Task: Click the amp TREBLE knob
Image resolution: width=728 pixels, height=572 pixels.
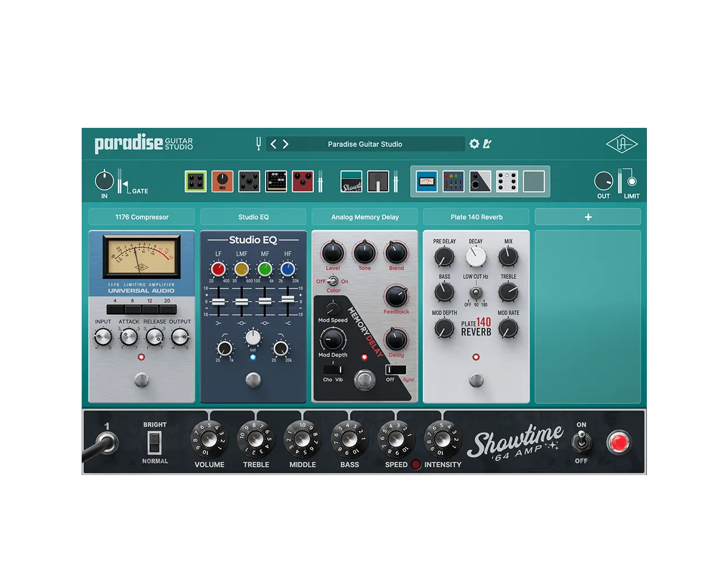Action: click(256, 440)
